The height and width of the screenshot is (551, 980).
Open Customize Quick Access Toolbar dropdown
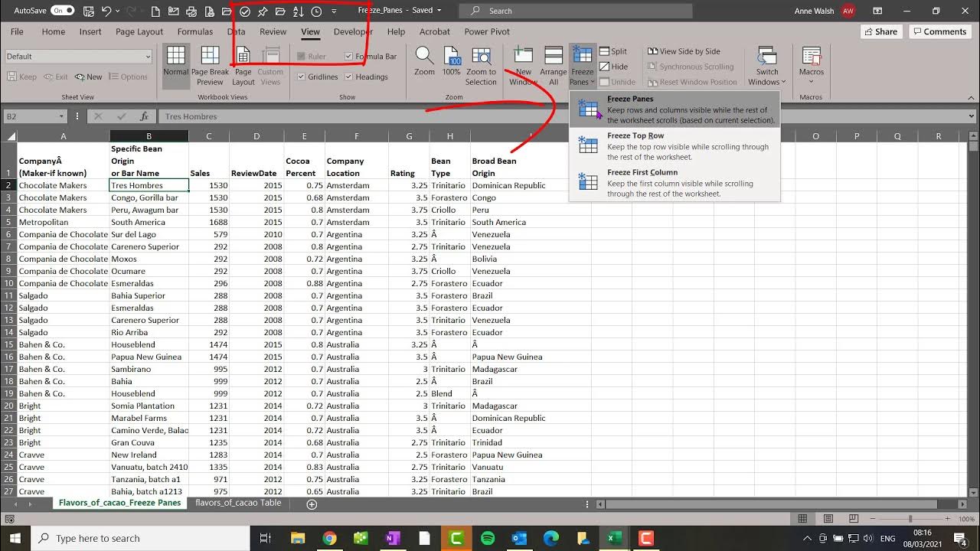(x=335, y=11)
